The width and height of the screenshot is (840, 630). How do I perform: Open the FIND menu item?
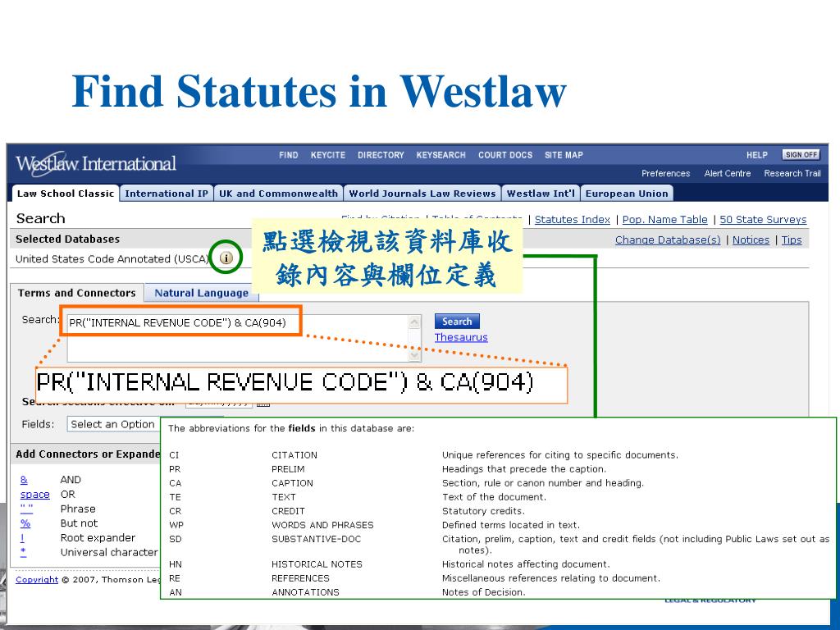(288, 155)
